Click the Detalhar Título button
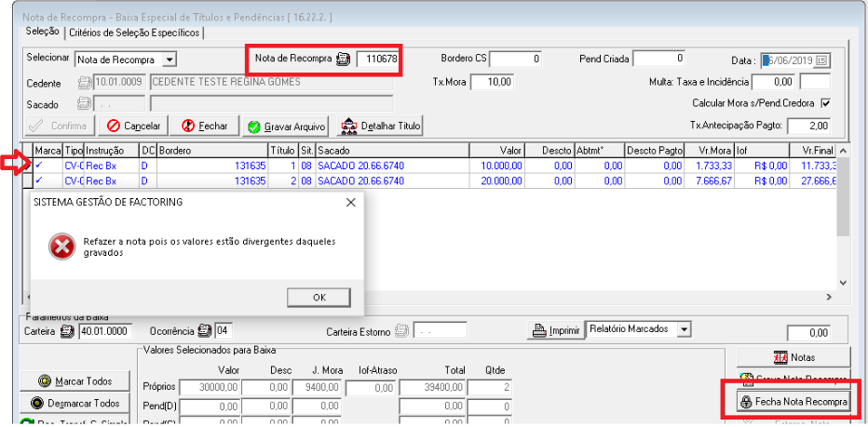The width and height of the screenshot is (868, 427). point(380,126)
